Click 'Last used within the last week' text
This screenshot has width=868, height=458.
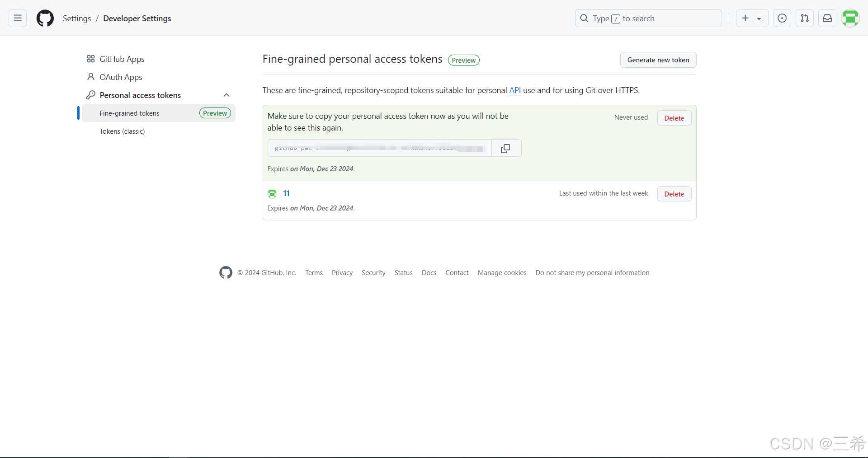pos(604,193)
